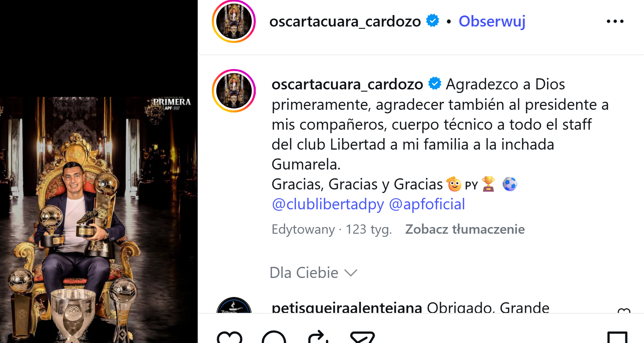Open the @apfoficial mention link
The width and height of the screenshot is (644, 343).
(427, 204)
